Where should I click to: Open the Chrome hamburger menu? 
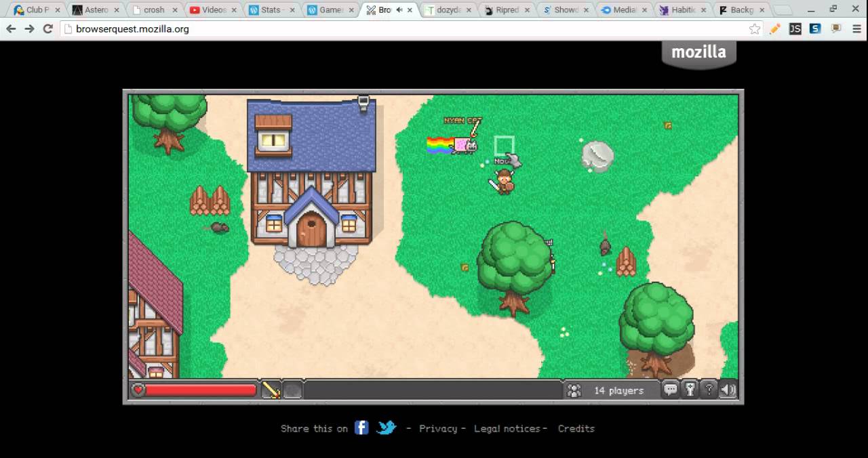point(856,28)
